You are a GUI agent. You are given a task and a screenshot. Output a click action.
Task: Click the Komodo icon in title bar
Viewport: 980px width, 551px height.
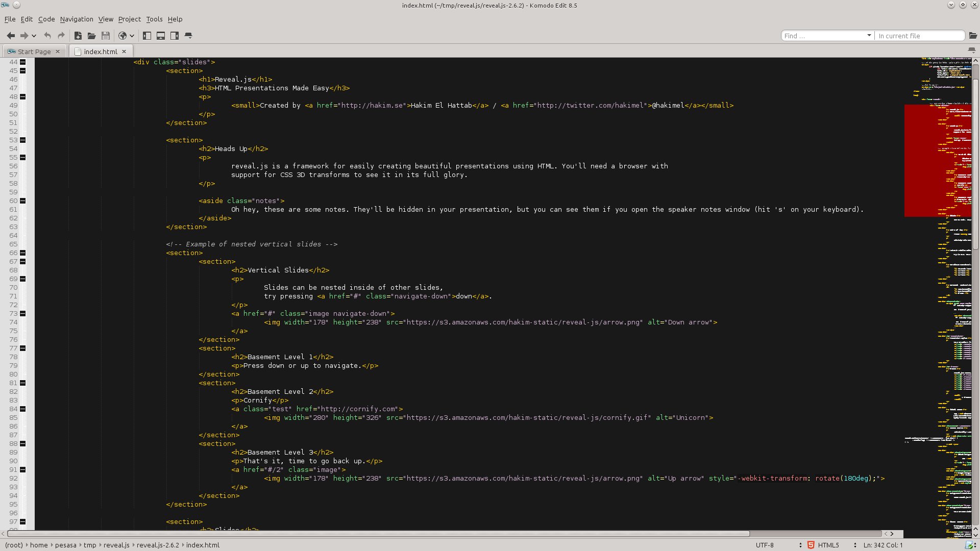tap(5, 5)
